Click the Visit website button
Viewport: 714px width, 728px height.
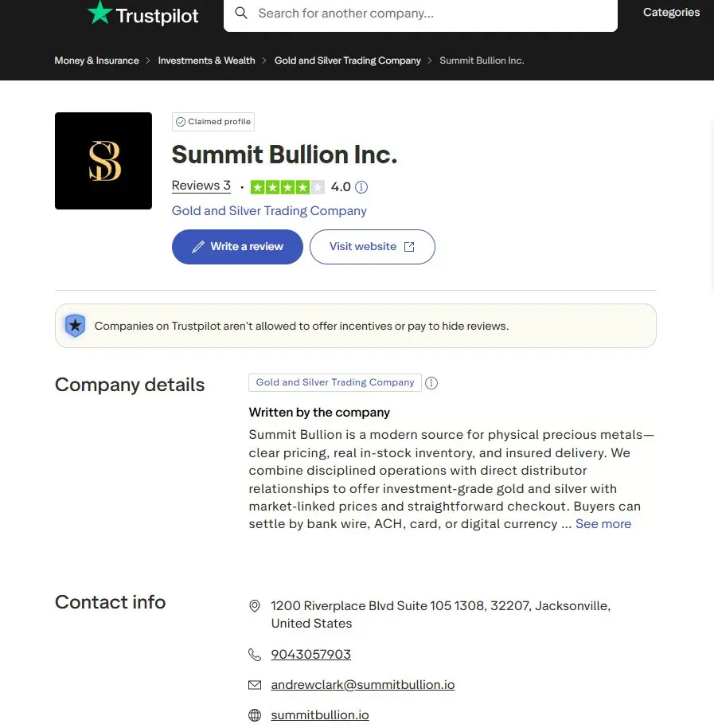[x=372, y=247]
